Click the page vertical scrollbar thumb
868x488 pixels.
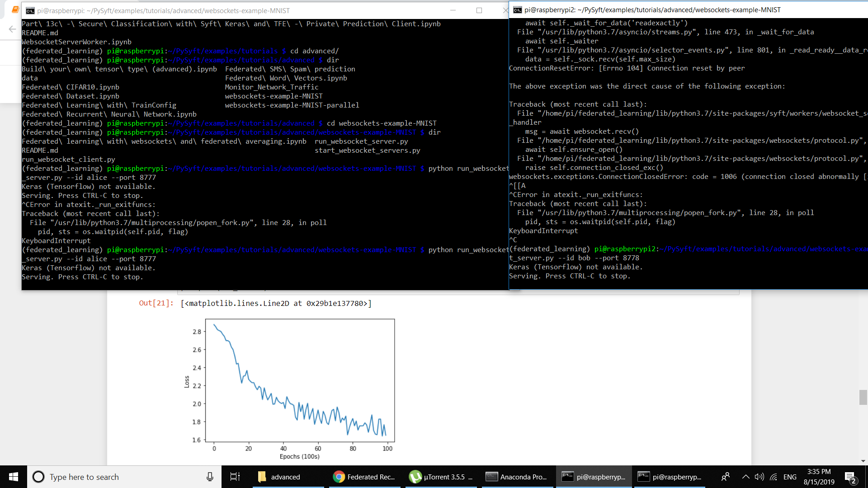pos(863,397)
